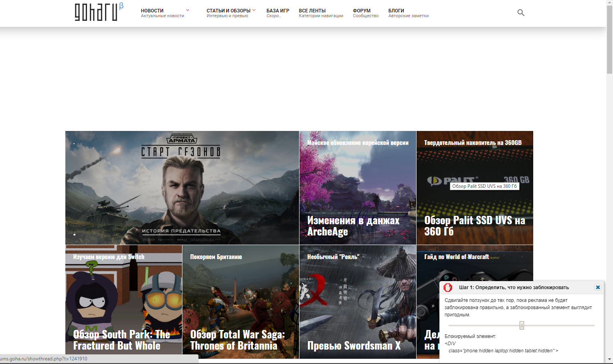Click the DIV class phone:hidden element code
Viewport: 613px width, 364px height.
pos(501,347)
